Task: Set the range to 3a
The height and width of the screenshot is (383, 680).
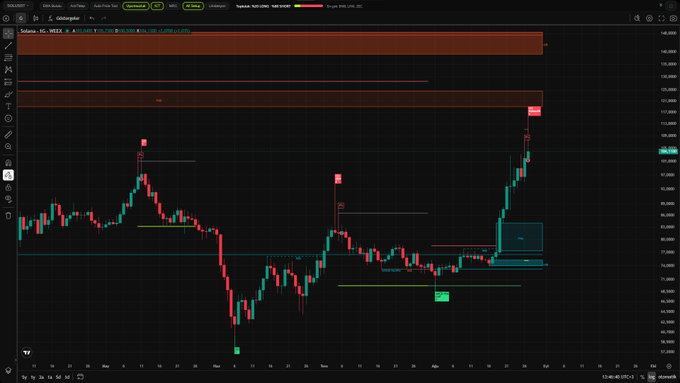Action: pos(41,377)
